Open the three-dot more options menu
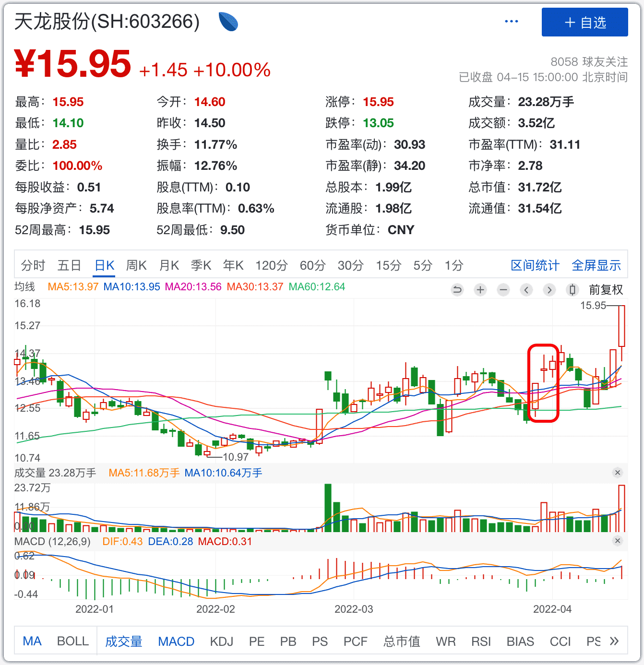The height and width of the screenshot is (665, 644). pyautogui.click(x=512, y=22)
